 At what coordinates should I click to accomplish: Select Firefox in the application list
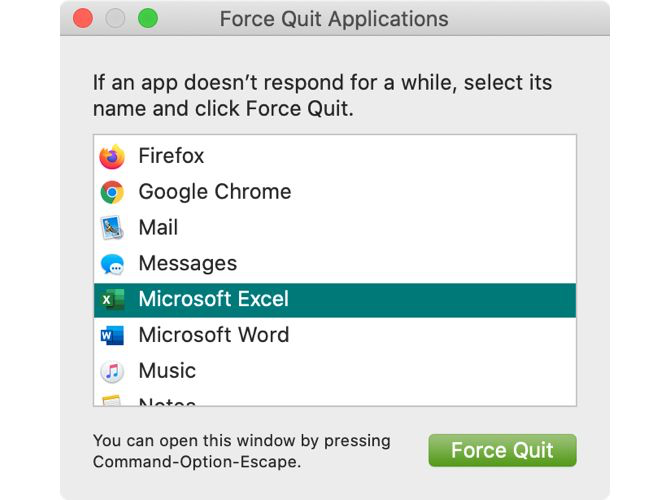(171, 156)
